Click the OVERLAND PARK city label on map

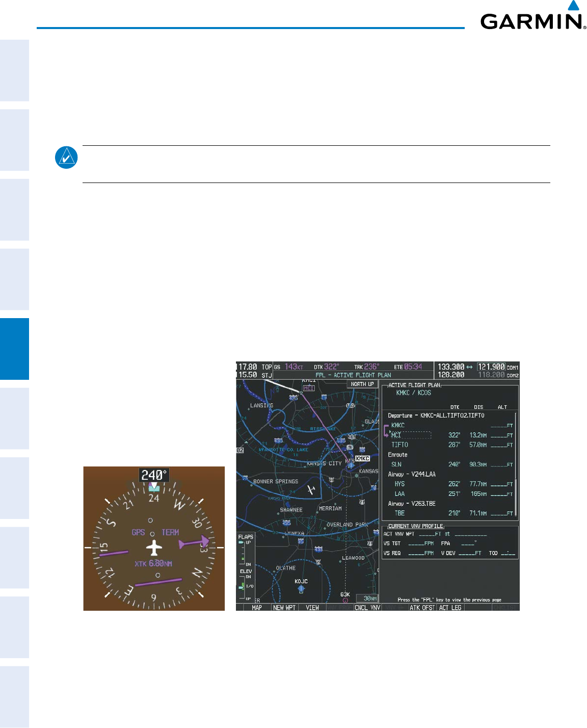point(347,525)
